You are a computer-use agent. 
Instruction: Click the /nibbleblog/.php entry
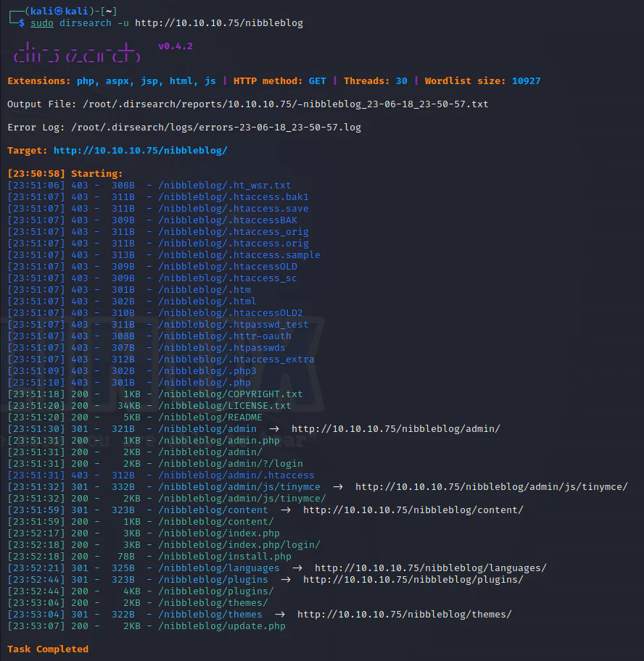205,383
